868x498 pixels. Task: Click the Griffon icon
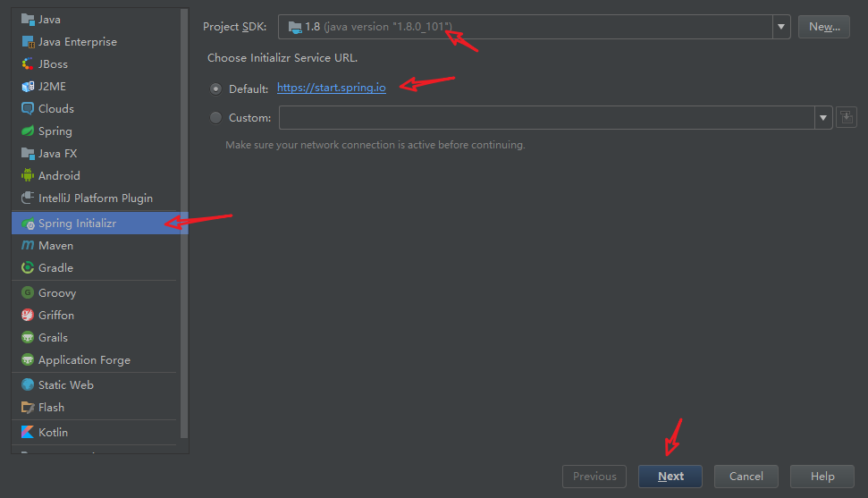coord(28,316)
